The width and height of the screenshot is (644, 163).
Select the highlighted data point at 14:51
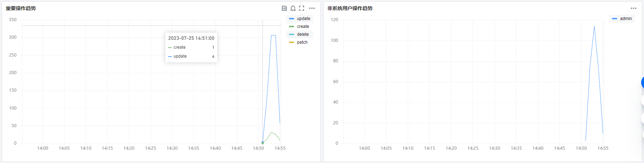point(262,143)
